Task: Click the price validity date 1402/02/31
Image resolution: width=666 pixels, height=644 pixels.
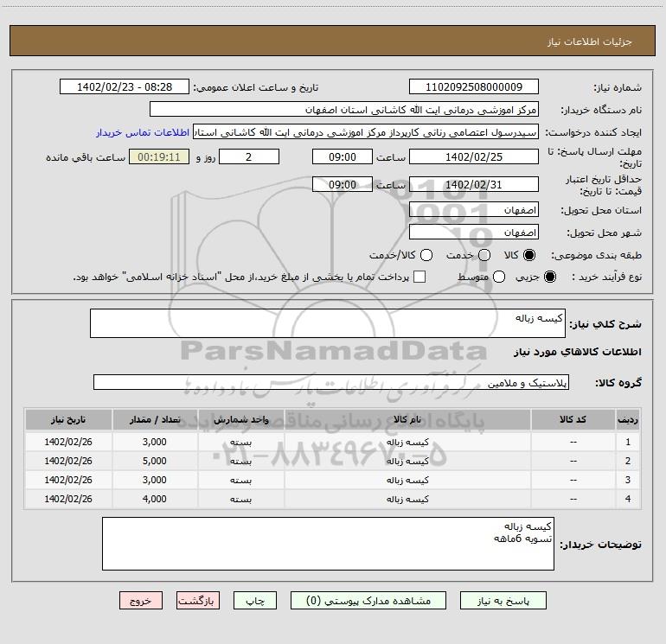Action: click(474, 184)
